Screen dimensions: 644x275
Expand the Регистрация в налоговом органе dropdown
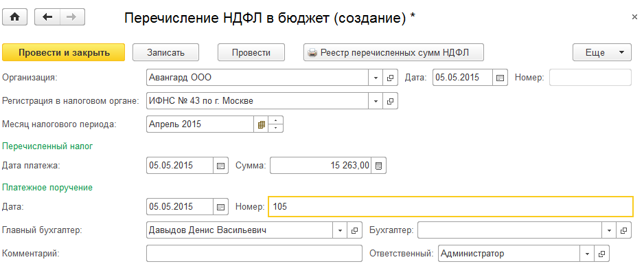pyautogui.click(x=376, y=101)
